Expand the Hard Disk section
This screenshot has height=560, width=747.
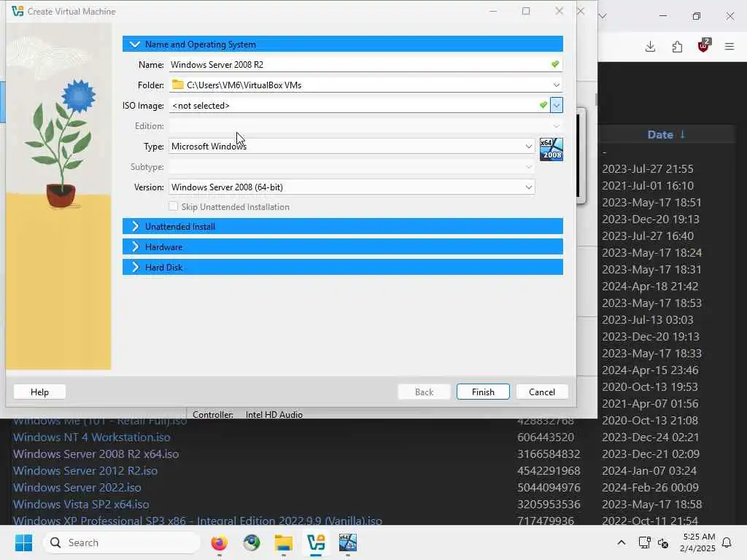343,268
